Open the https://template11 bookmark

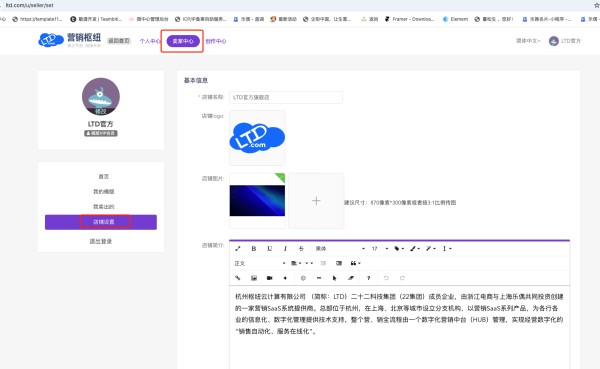[37, 19]
